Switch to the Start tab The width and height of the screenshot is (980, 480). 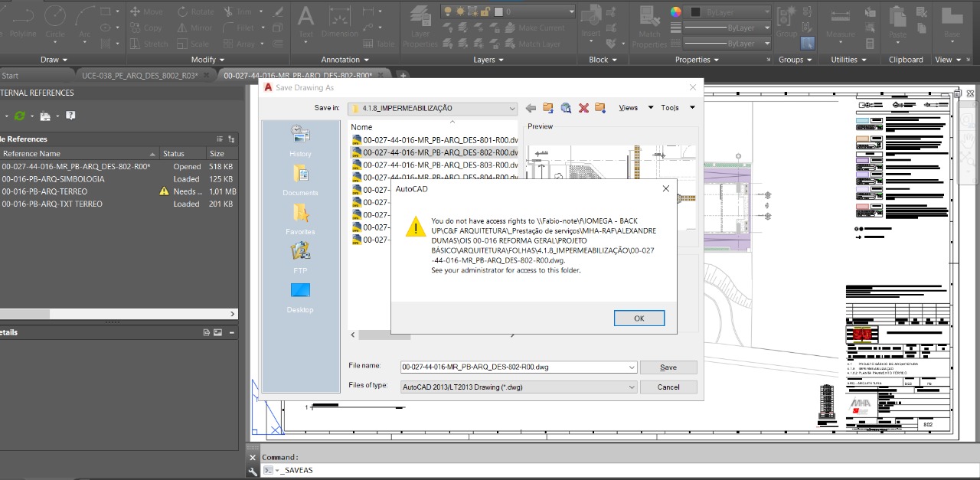click(10, 75)
